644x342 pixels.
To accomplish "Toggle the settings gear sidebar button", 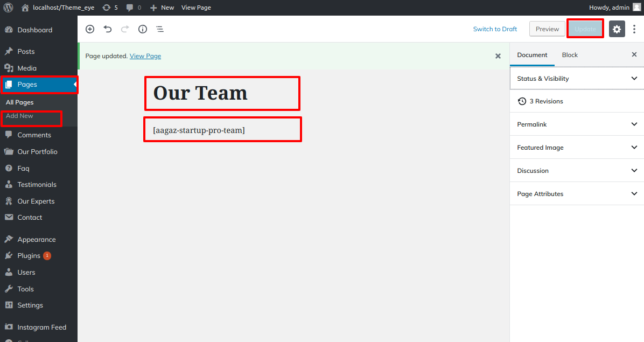I will tap(617, 29).
